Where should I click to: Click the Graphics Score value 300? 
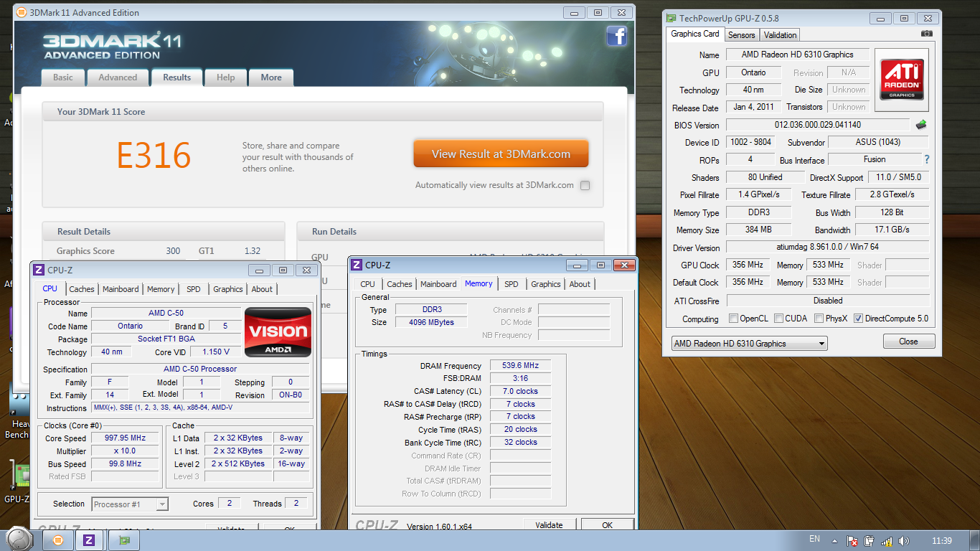[x=173, y=251]
